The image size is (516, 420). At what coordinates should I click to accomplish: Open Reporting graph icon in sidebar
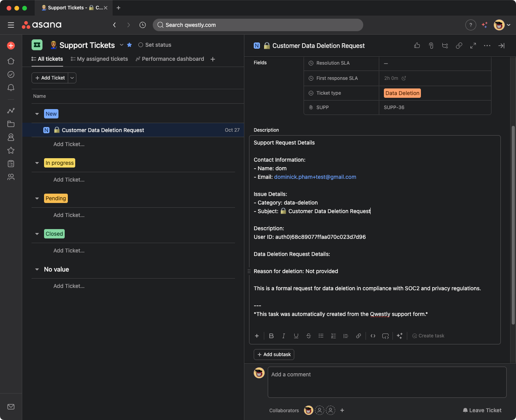11,111
